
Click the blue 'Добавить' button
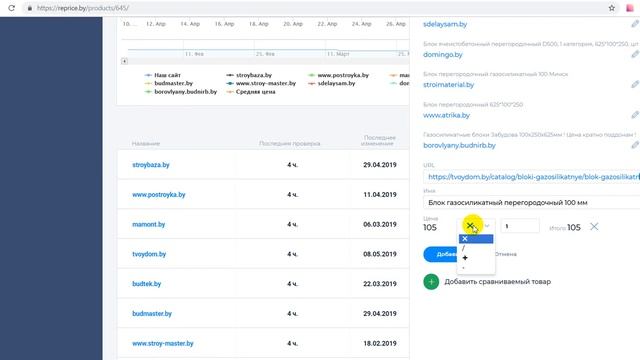[441, 254]
